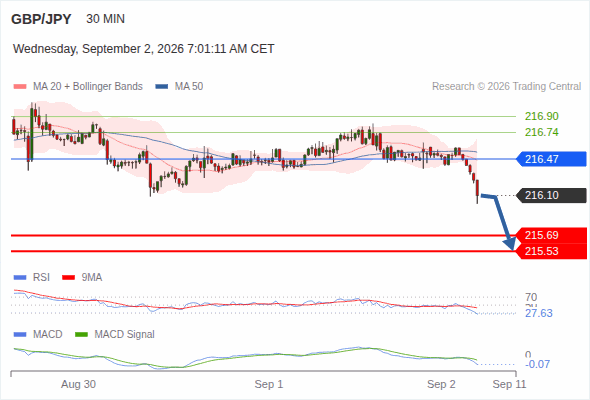590x400 pixels.
Task: Click the blue downward forecast arrow
Action: [500, 222]
